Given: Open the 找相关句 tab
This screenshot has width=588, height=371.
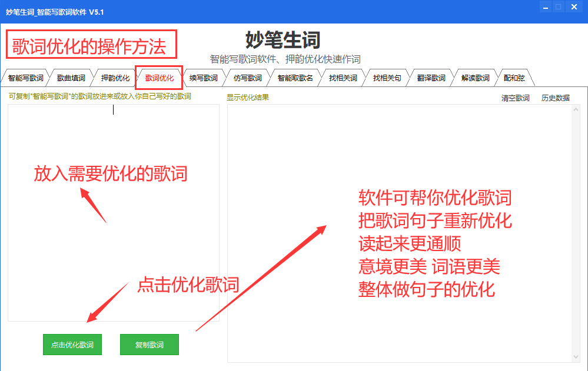Looking at the screenshot, I should coord(387,78).
